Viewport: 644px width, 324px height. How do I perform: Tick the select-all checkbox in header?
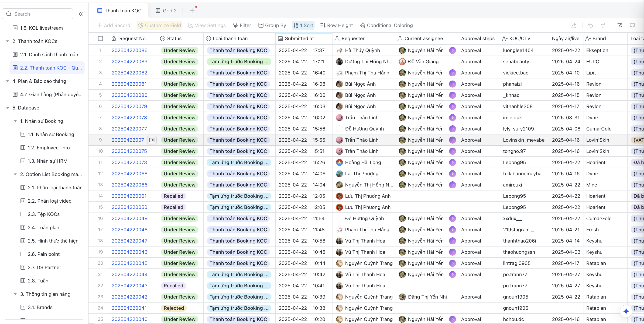(x=100, y=38)
